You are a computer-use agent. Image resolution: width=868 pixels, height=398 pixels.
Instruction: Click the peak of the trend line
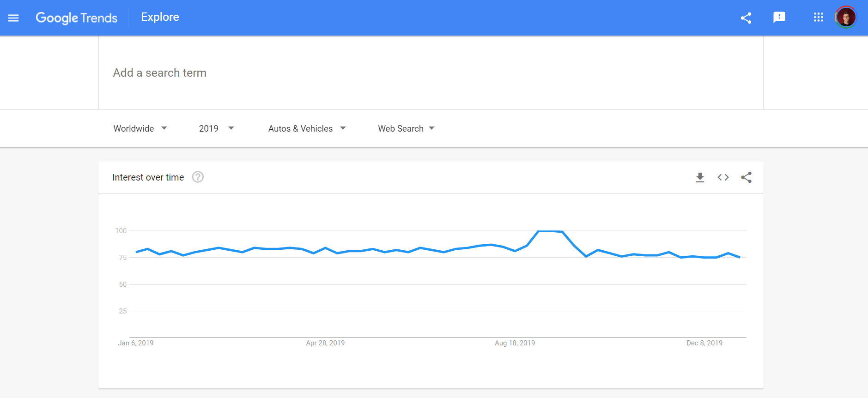coord(550,231)
